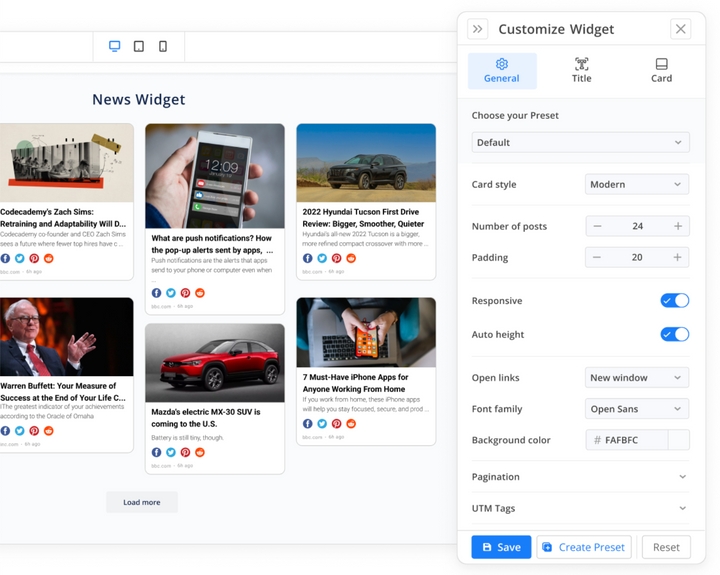Screen dimensions: 720x575
Task: Open the background color swatch picker
Action: (x=679, y=440)
